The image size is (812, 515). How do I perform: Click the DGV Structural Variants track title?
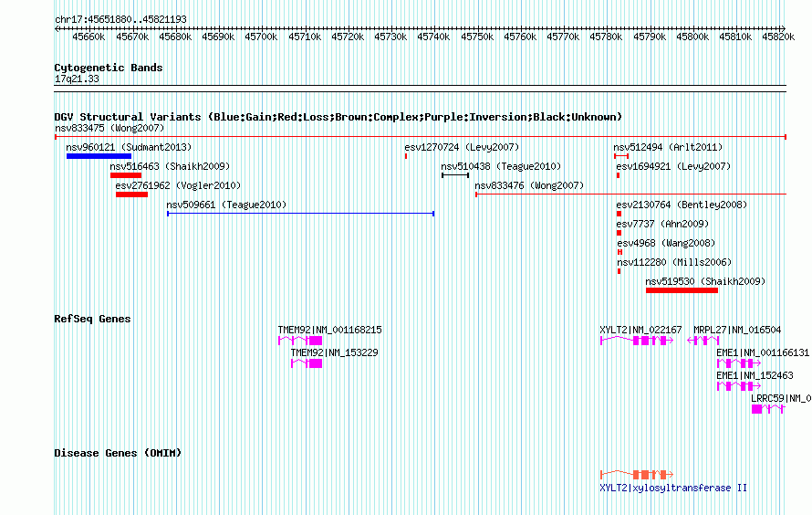click(x=338, y=117)
